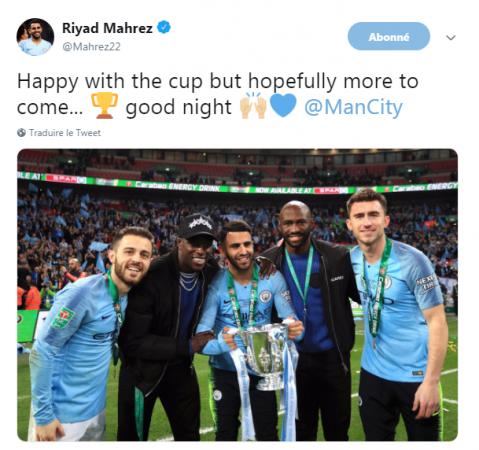Click the globe icon beside Traduire
The width and height of the screenshot is (479, 450).
pos(21,133)
